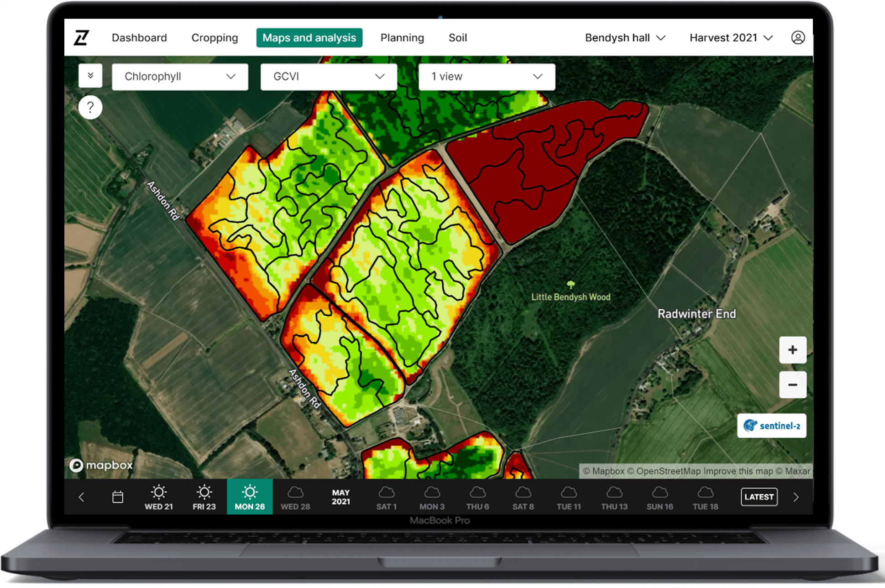Collapse the map controls double-chevron button
This screenshot has width=885, height=588.
pyautogui.click(x=90, y=76)
